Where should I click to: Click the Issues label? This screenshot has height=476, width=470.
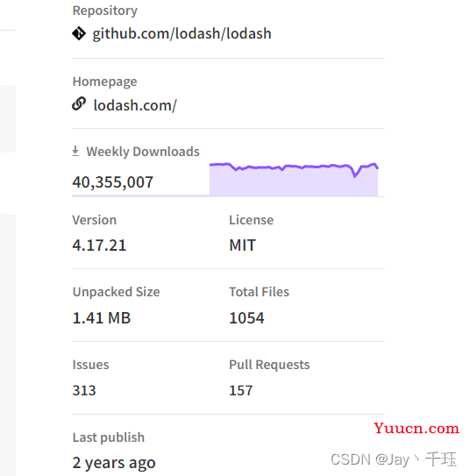tap(90, 365)
